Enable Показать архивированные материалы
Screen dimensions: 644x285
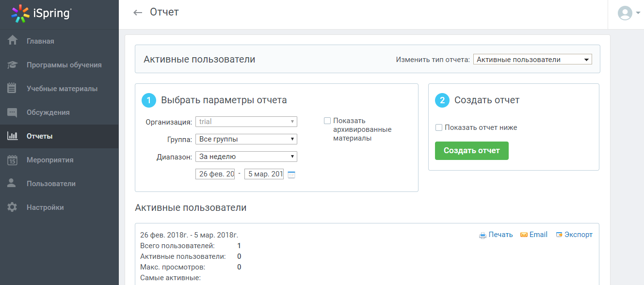point(327,120)
